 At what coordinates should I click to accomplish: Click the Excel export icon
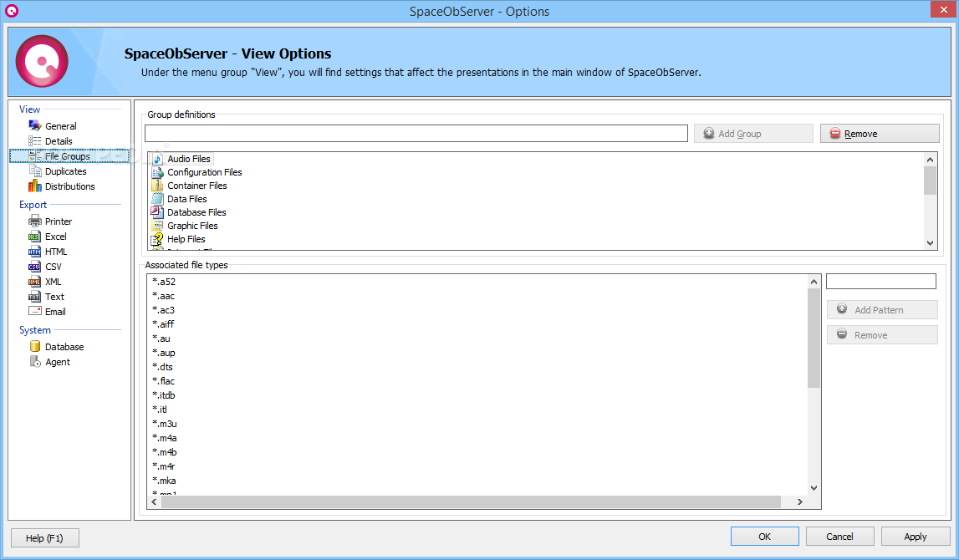point(35,236)
